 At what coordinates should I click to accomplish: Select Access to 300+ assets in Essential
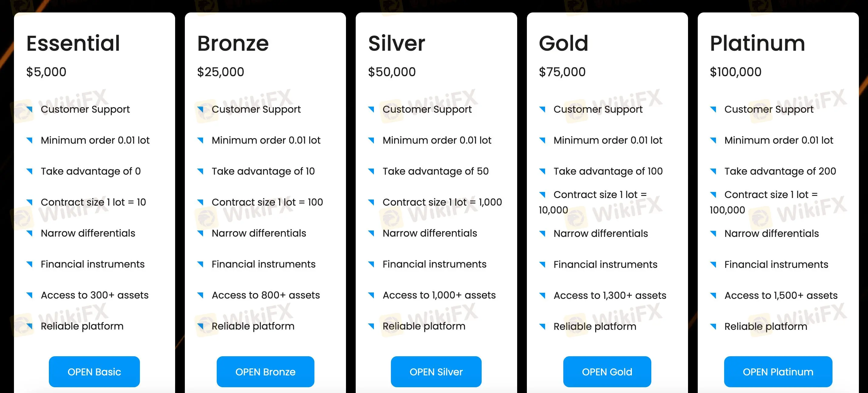click(95, 295)
